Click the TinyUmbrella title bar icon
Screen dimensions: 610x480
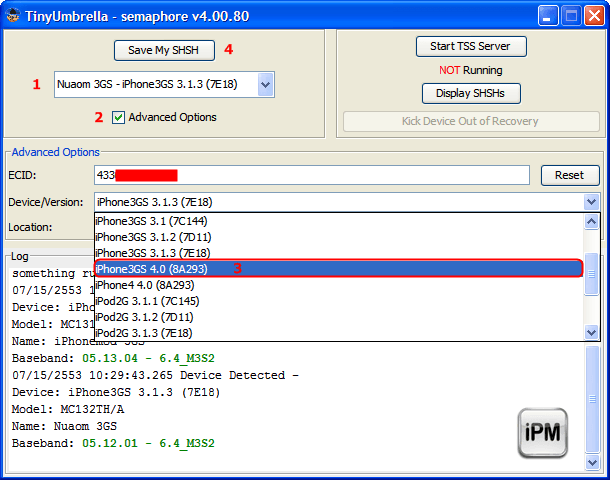pyautogui.click(x=13, y=16)
